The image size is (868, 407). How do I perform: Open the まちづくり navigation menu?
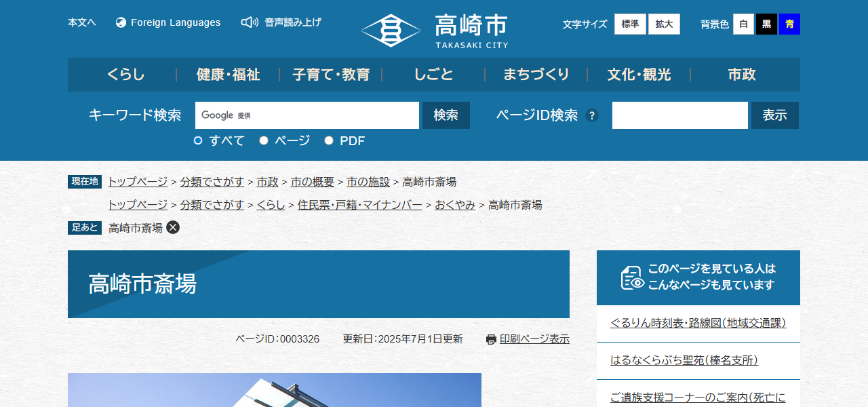click(536, 75)
